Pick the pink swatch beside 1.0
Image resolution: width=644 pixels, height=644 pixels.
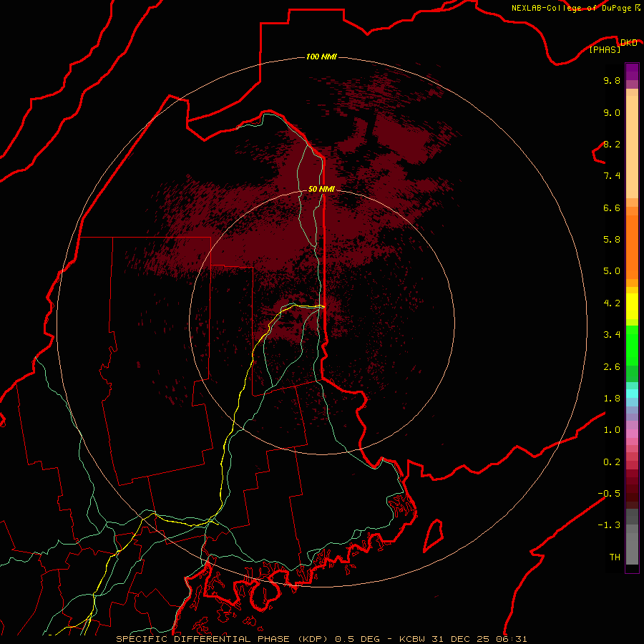(x=632, y=434)
